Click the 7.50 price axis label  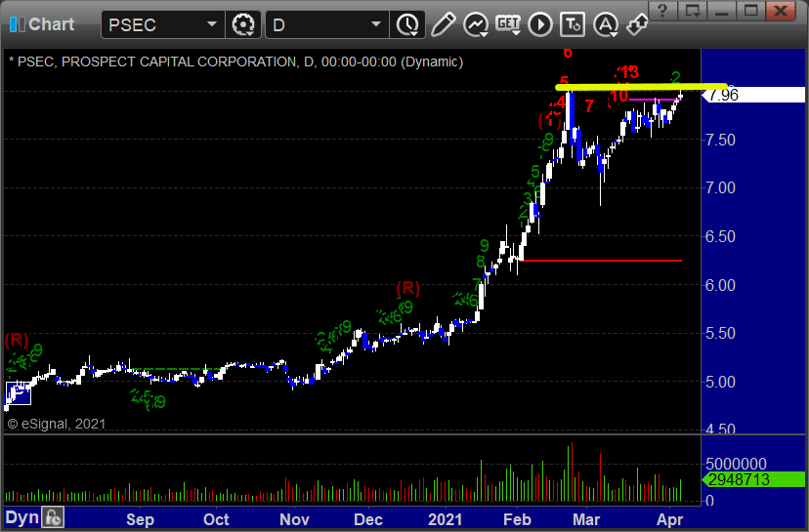(720, 140)
